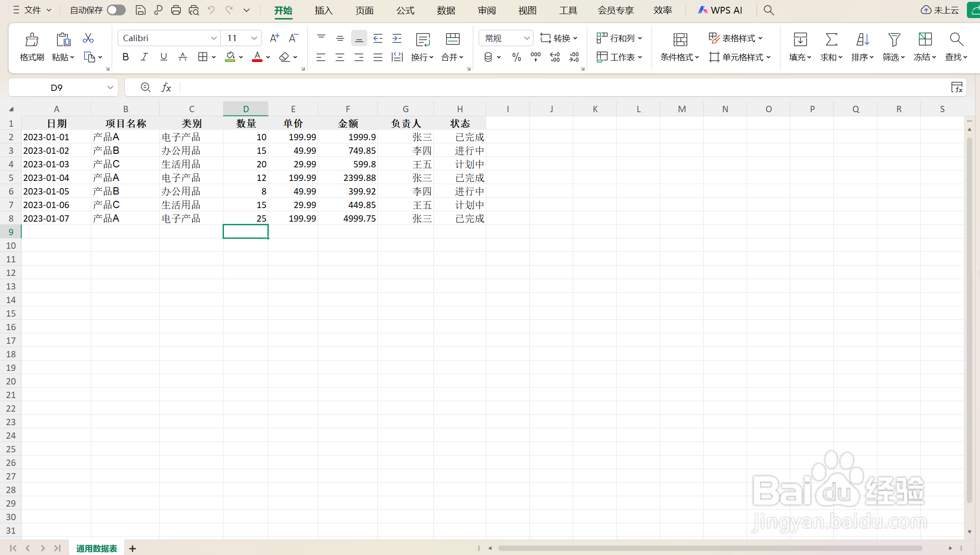Image resolution: width=980 pixels, height=555 pixels.
Task: Toggle the AutoSave (自动保存) switch
Action: 116,10
